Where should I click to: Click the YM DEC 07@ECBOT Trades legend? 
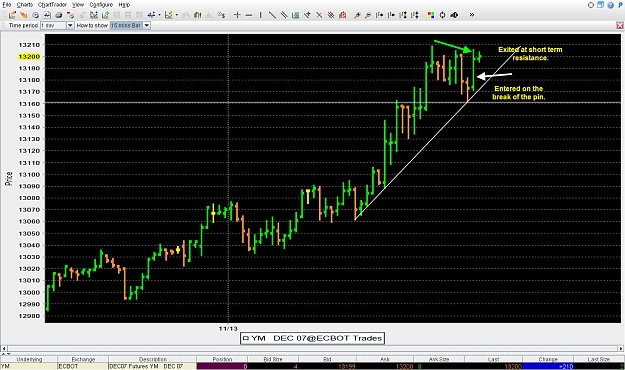point(312,338)
